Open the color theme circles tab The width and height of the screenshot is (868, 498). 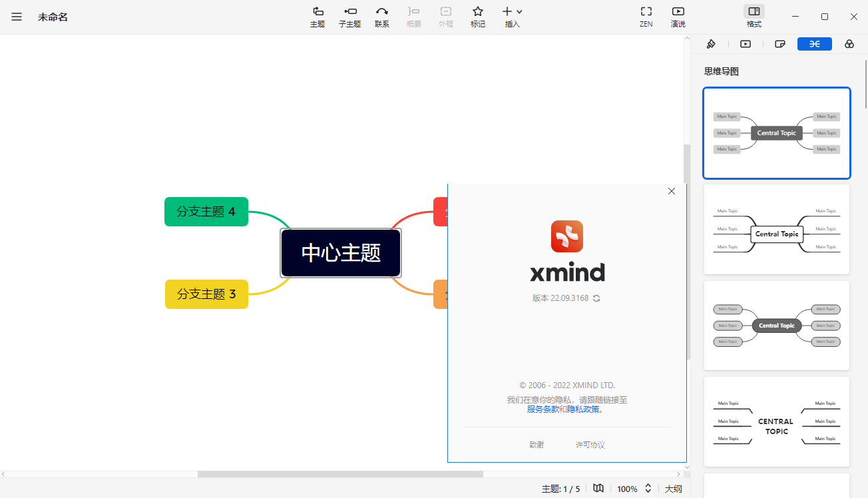849,44
